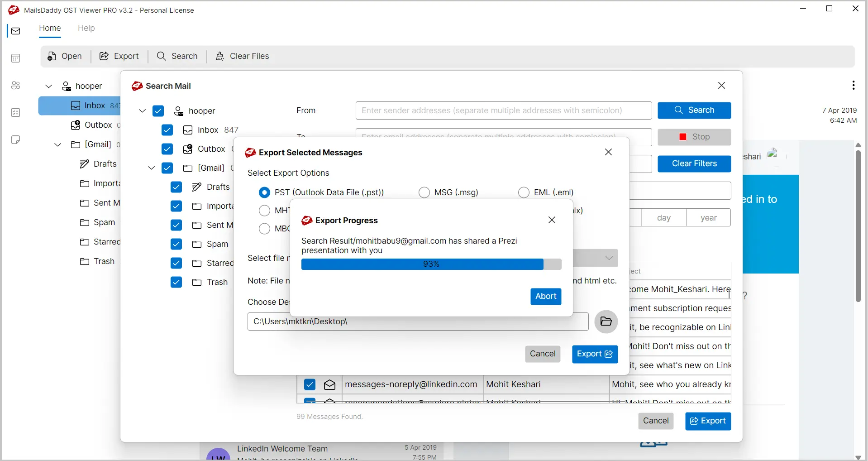This screenshot has width=868, height=461.
Task: Uncheck [Gmail] in Search Mail tree
Action: (167, 168)
